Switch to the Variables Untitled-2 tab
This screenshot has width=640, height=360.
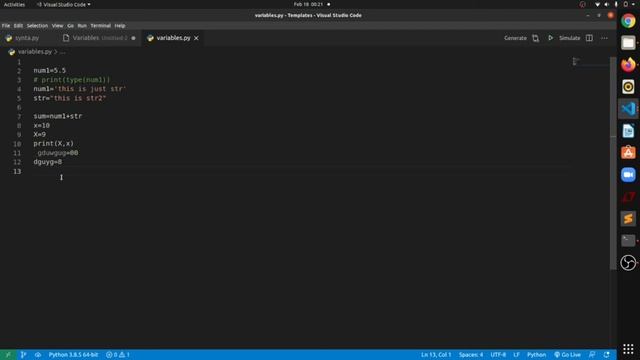(100, 38)
